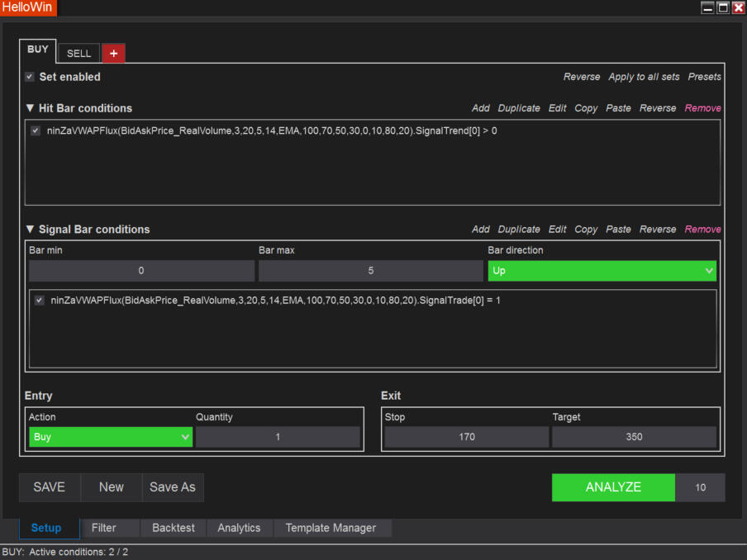The height and width of the screenshot is (560, 747).
Task: Collapse the Signal Bar conditions section
Action: point(31,230)
